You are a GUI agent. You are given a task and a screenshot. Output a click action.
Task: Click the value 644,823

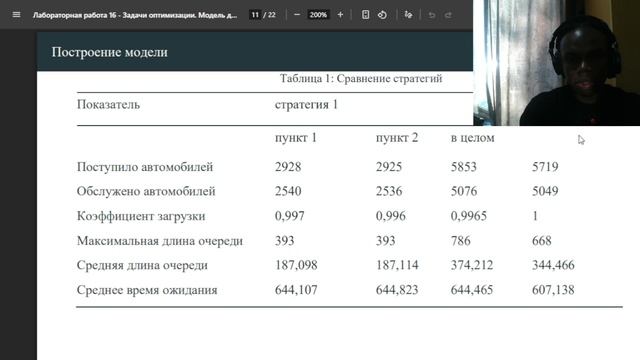pyautogui.click(x=397, y=290)
